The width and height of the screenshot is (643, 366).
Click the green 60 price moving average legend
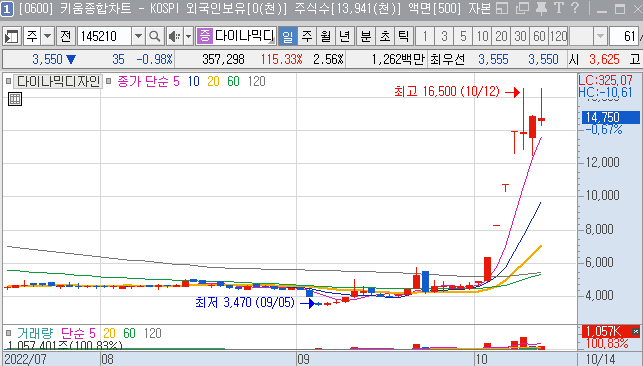coord(233,81)
